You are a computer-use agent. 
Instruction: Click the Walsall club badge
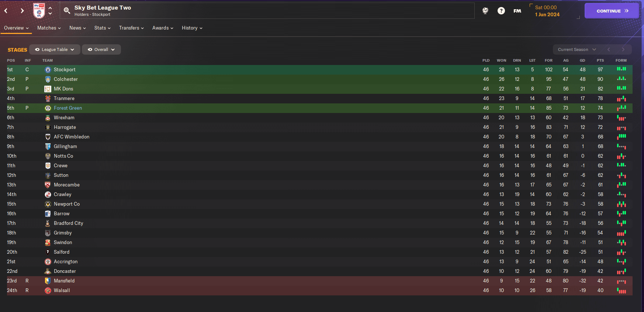pyautogui.click(x=48, y=290)
